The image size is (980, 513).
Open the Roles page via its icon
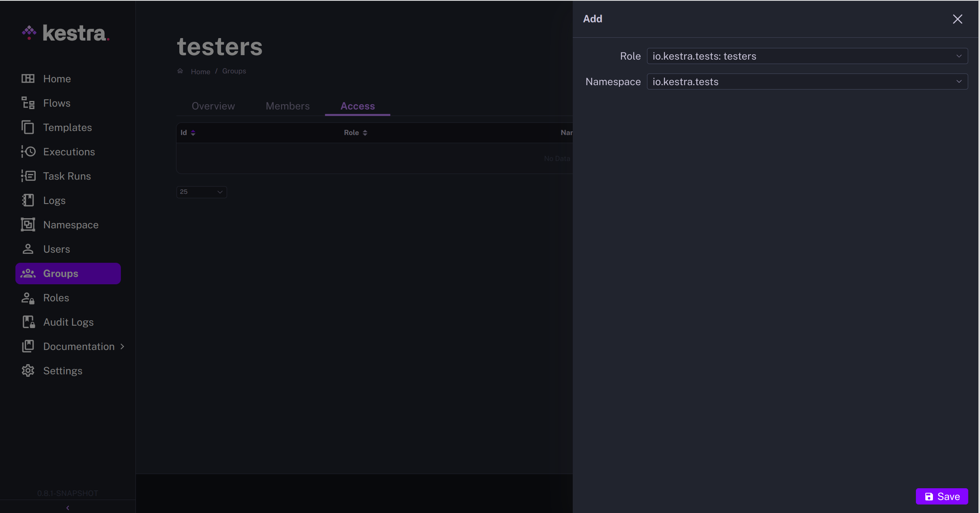coord(28,298)
